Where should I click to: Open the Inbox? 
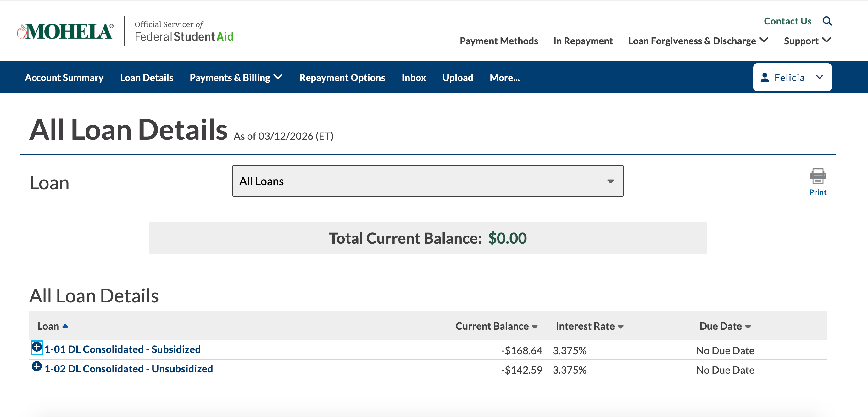414,78
